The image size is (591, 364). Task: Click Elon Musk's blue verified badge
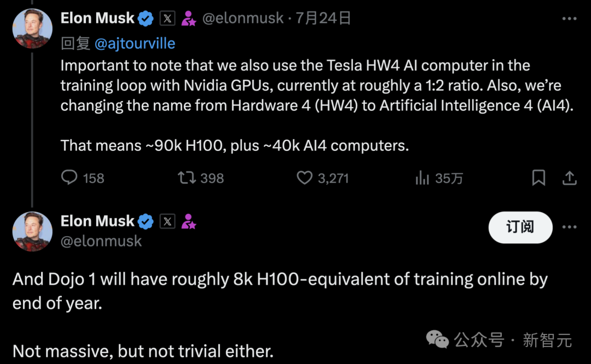(144, 17)
